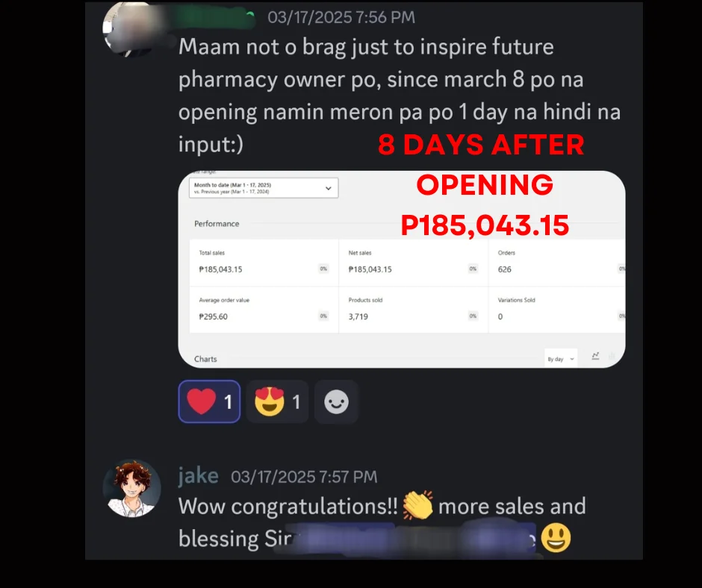Viewport: 702px width, 588px height.
Task: Open the Net sales card
Action: coord(413,263)
